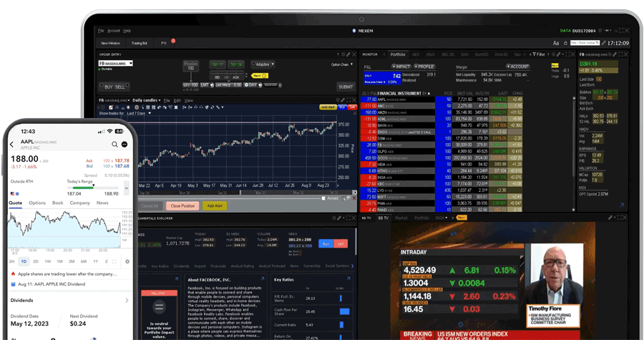Open the chart panel View menu
The width and height of the screenshot is (644, 340).
188,101
